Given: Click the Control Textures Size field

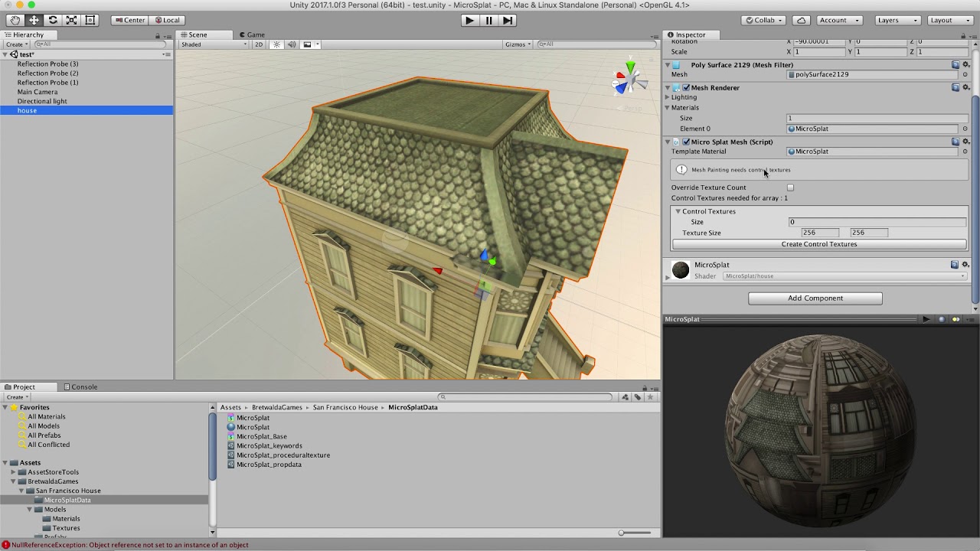Looking at the screenshot, I should (877, 222).
